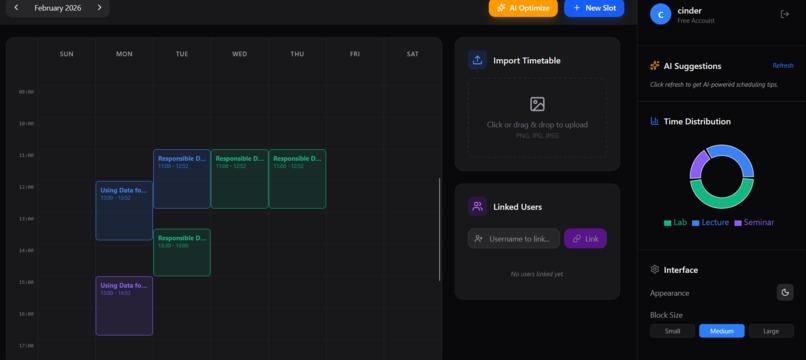This screenshot has width=806, height=360.
Task: Refresh AI Suggestions
Action: point(783,66)
